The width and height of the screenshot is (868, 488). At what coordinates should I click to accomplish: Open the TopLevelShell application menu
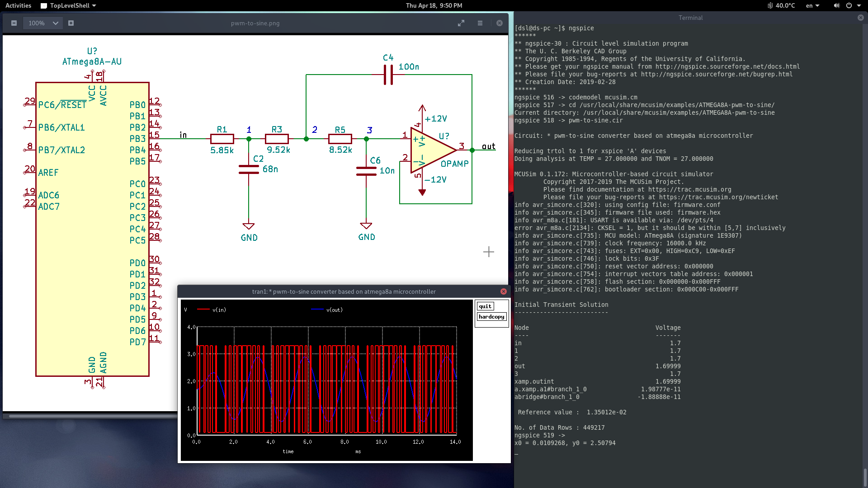click(x=68, y=5)
